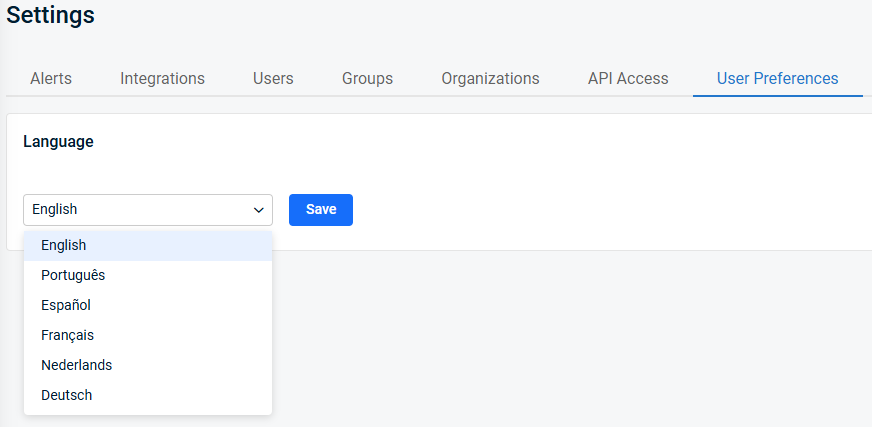Choose English from the language list

pos(148,245)
